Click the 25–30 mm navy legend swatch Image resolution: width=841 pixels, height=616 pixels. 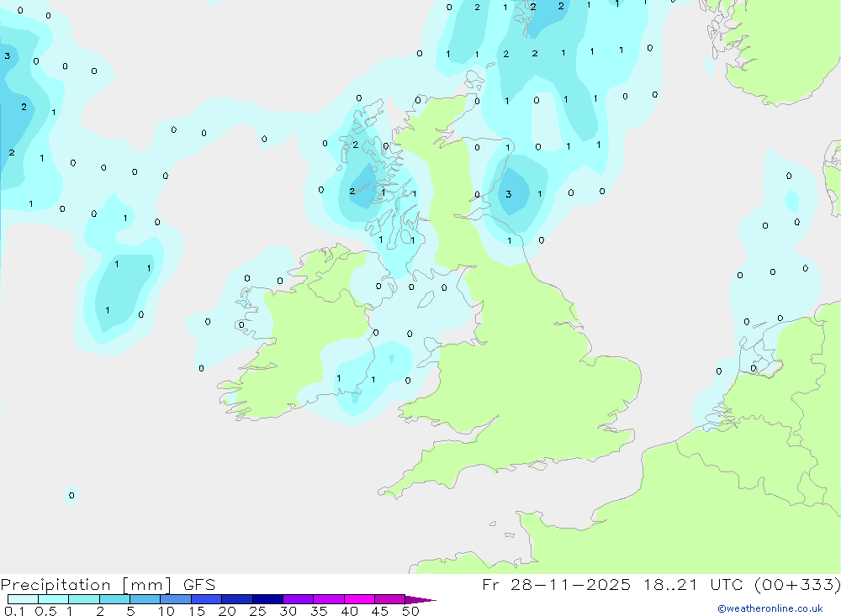(x=267, y=599)
